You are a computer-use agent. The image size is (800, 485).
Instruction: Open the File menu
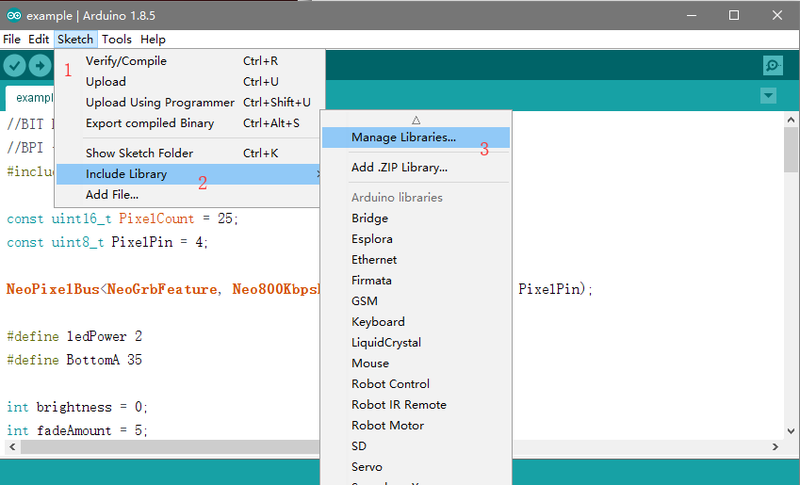point(12,39)
